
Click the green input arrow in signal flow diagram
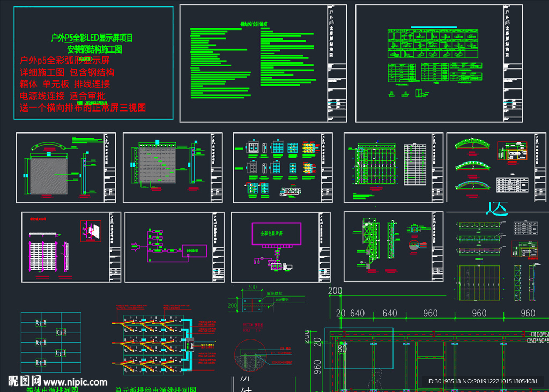point(135,247)
